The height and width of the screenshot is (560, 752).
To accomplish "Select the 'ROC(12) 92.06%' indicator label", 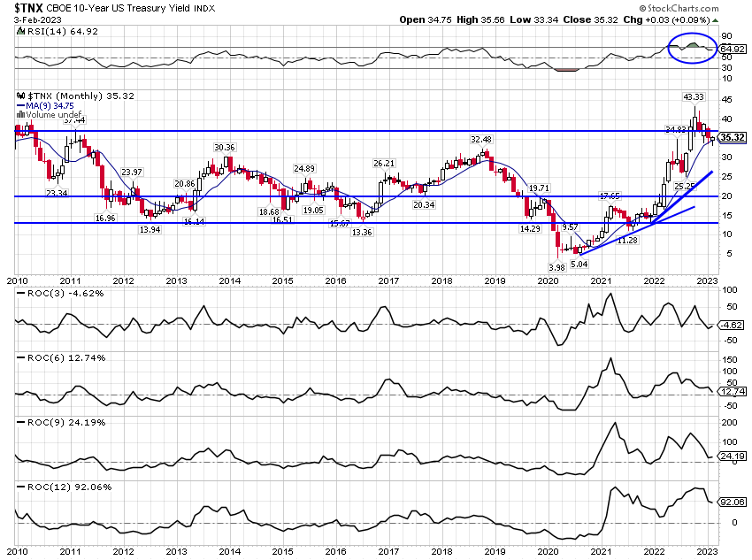I will click(70, 487).
